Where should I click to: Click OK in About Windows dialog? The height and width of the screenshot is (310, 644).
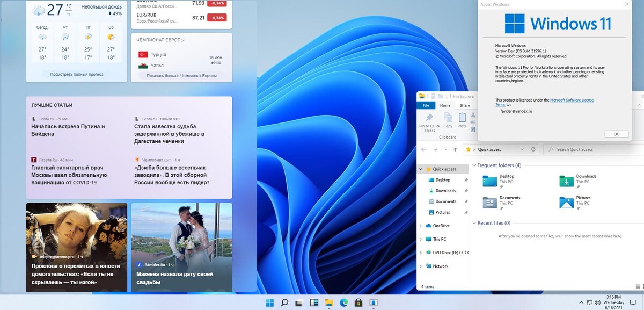(616, 134)
